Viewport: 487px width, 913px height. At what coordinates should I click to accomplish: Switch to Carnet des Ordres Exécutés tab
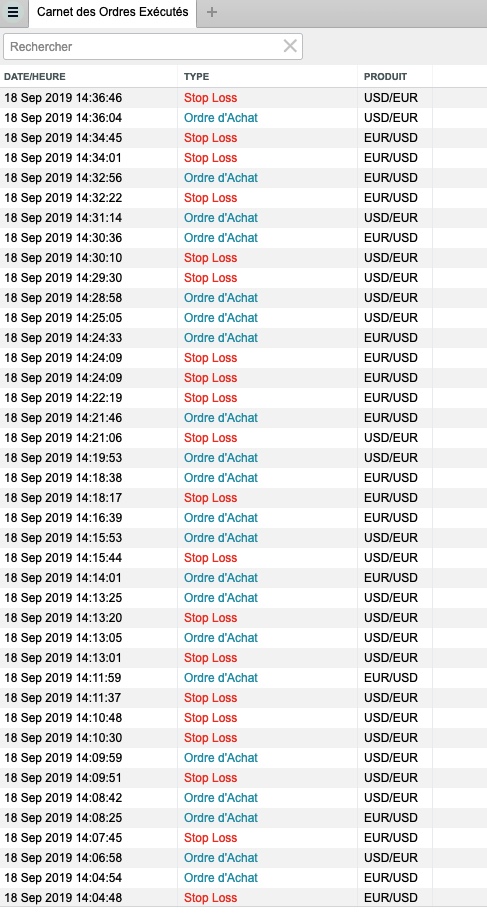tap(112, 12)
